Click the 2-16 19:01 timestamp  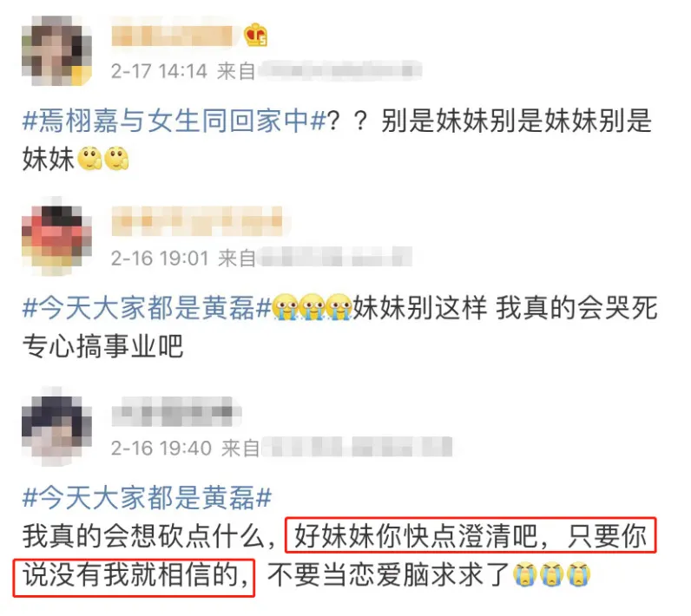[x=160, y=258]
